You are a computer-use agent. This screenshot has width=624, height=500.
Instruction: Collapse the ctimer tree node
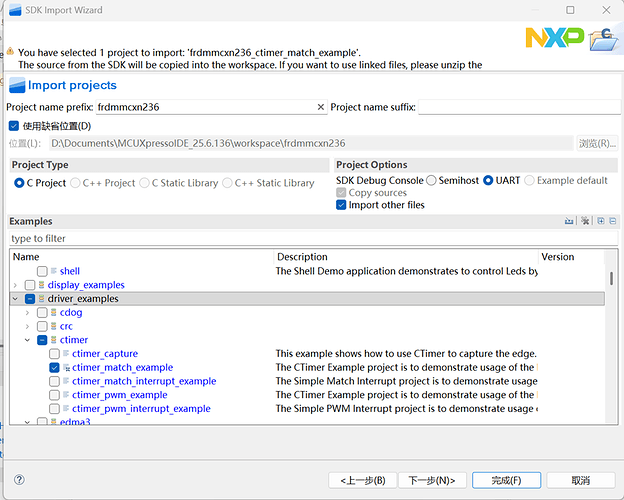click(x=27, y=340)
